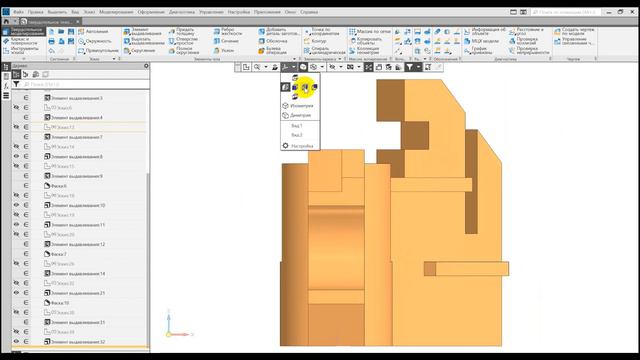Choose Вырезать выдавливанием cut command
The image size is (640, 360).
144,41
